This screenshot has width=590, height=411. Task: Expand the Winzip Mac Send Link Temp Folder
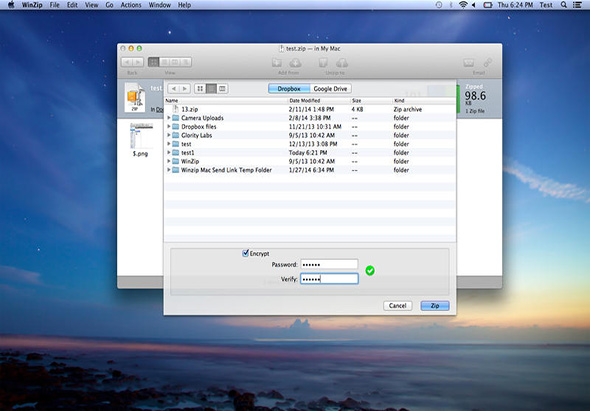click(169, 170)
